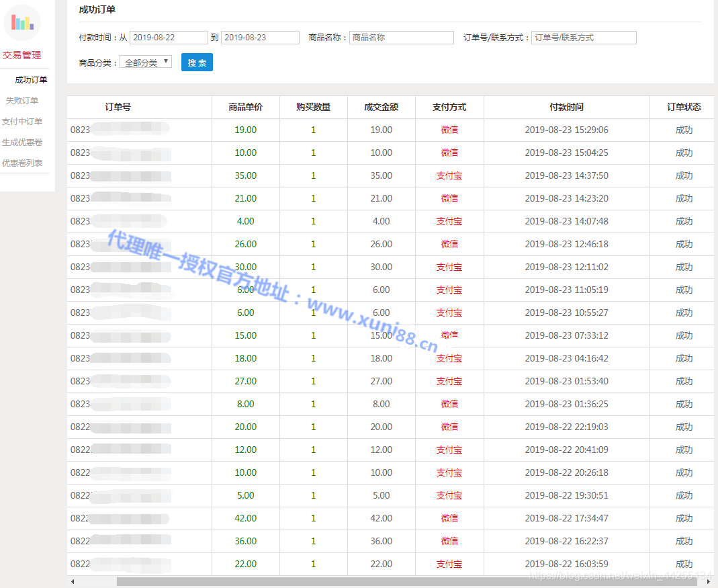Select payment time 2019-08-23 07:33:12
Image resolution: width=718 pixels, height=588 pixels.
(x=566, y=335)
